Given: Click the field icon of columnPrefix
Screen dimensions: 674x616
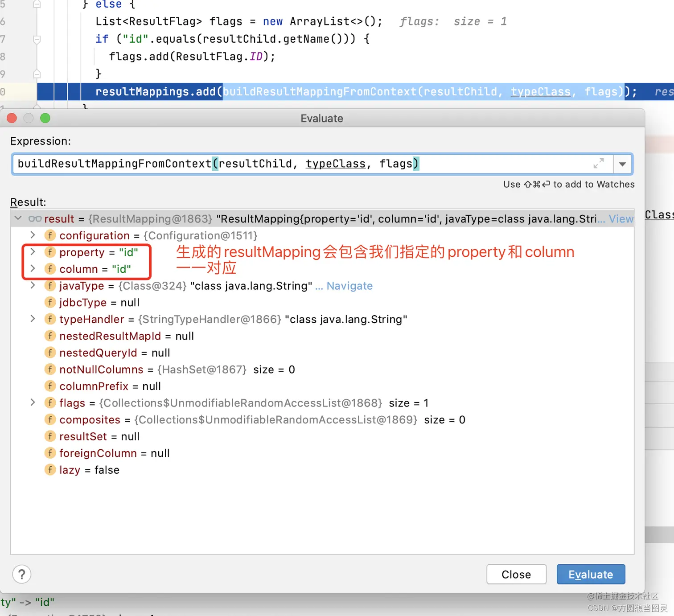Looking at the screenshot, I should tap(50, 386).
